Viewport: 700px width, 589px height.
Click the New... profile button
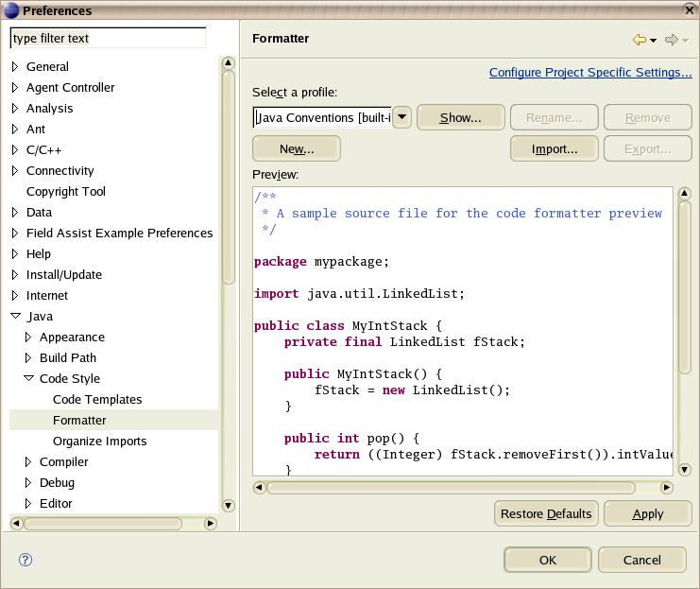297,149
